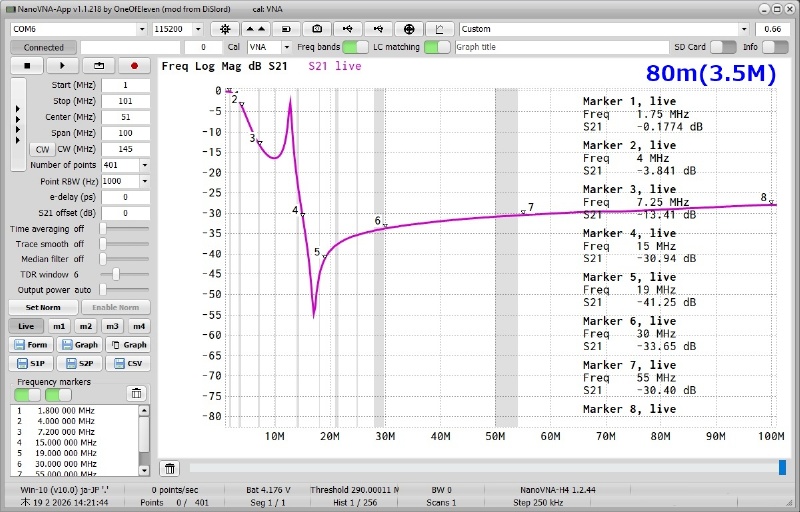This screenshot has height=512, width=800.
Task: Click the Connected button
Action: coord(43,47)
